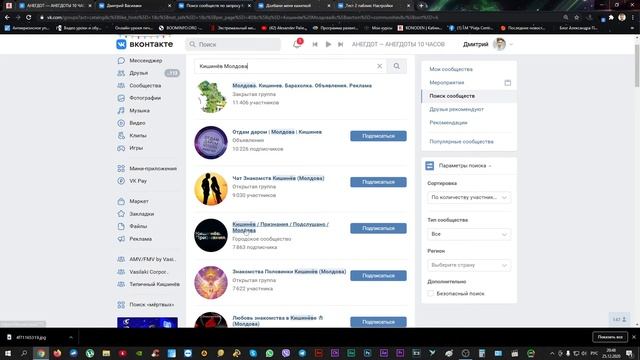The image size is (640, 360).
Task: Subscribe to Знакомства Половинки Кишинёв
Action: 378,276
